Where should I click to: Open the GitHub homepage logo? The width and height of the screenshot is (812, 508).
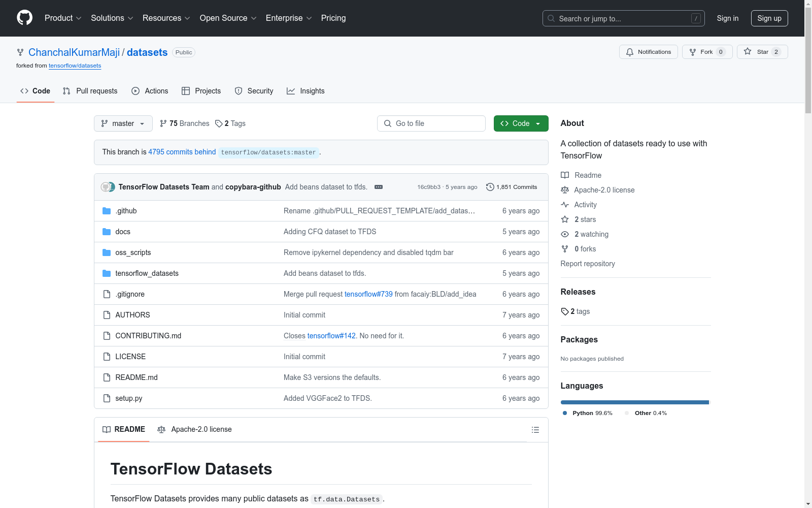point(24,18)
